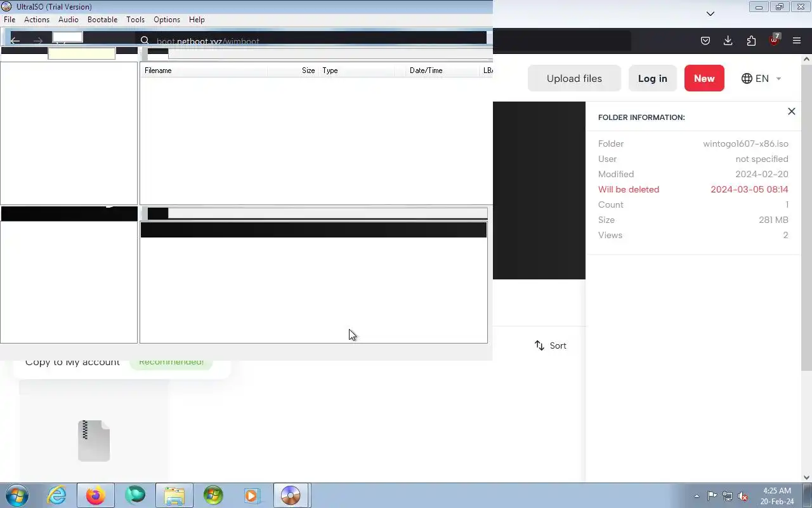
Task: Click the Log in button
Action: 653,78
